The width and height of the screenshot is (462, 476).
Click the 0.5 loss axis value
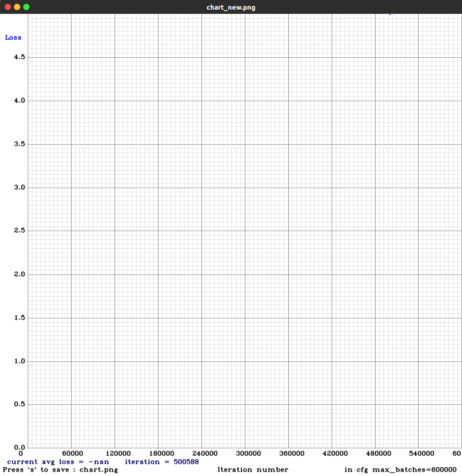(x=19, y=404)
